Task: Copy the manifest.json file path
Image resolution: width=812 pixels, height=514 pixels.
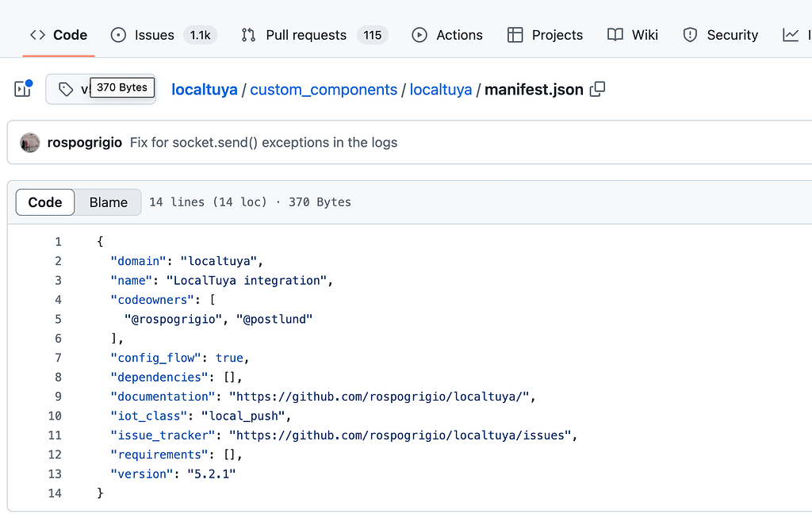Action: pos(597,90)
